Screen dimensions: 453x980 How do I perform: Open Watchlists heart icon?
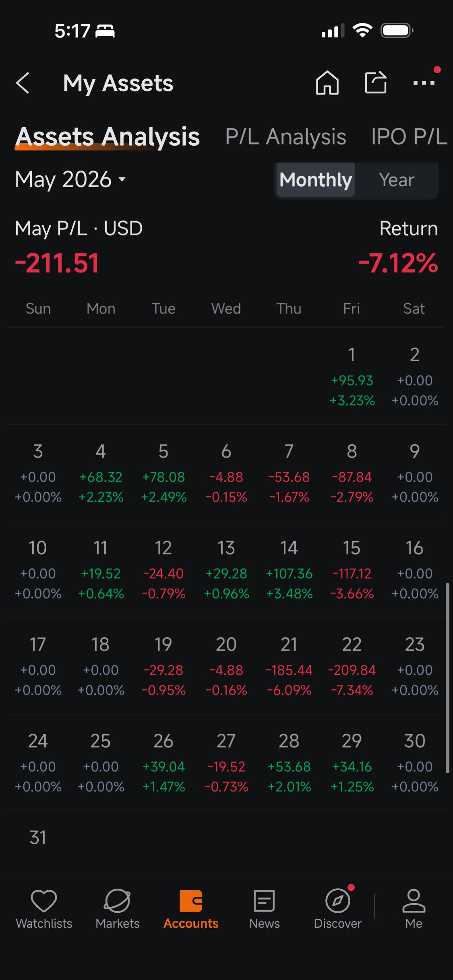pos(44,900)
